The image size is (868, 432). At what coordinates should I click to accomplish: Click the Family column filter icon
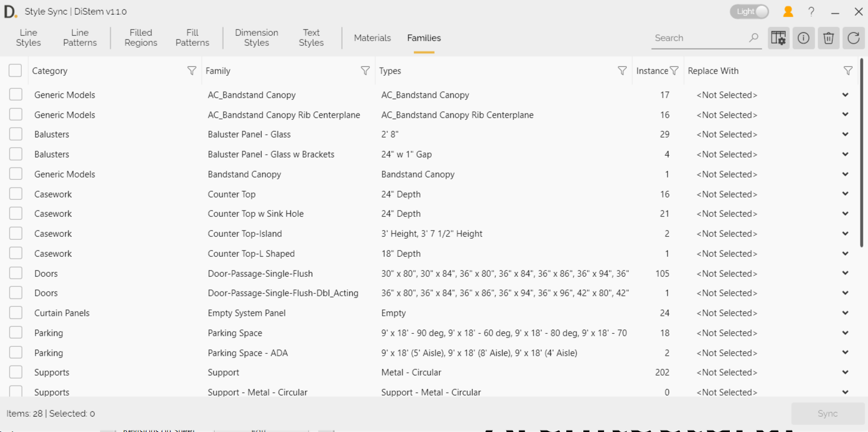(365, 71)
